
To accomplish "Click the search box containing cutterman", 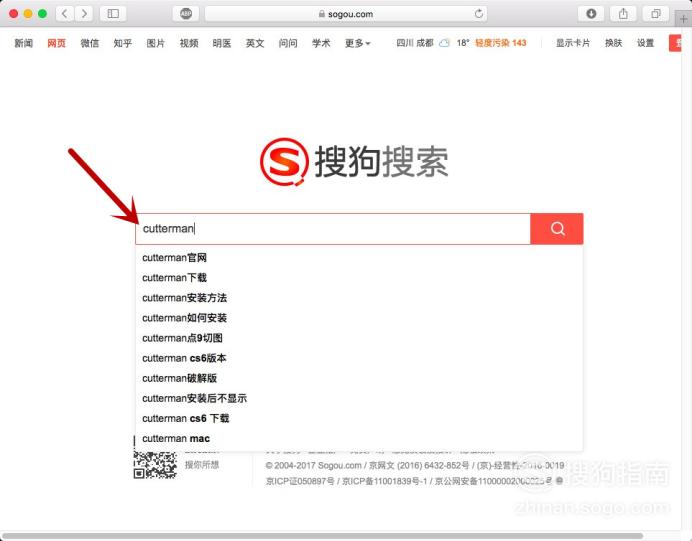I will tap(333, 229).
